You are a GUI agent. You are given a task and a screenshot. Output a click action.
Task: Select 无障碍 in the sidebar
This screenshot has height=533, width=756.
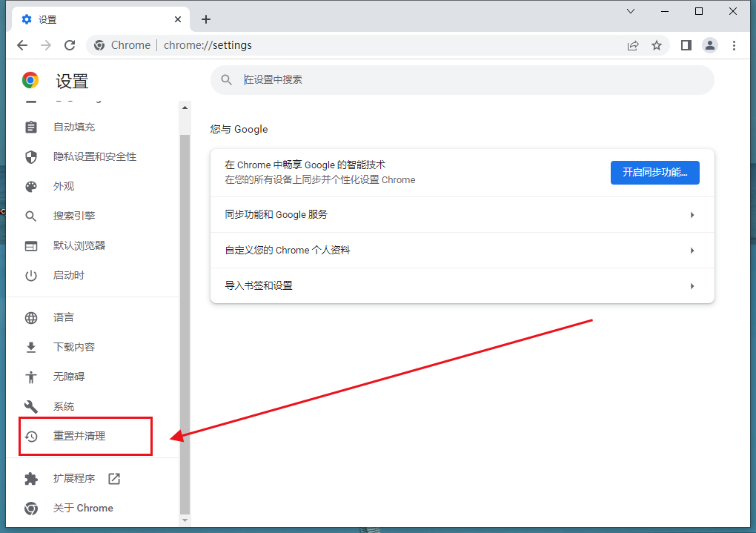click(x=92, y=377)
